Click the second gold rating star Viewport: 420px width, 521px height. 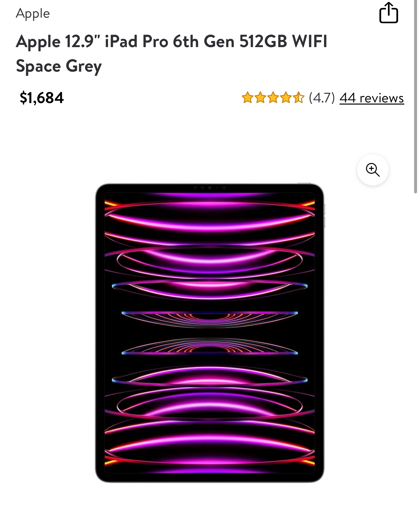point(260,98)
